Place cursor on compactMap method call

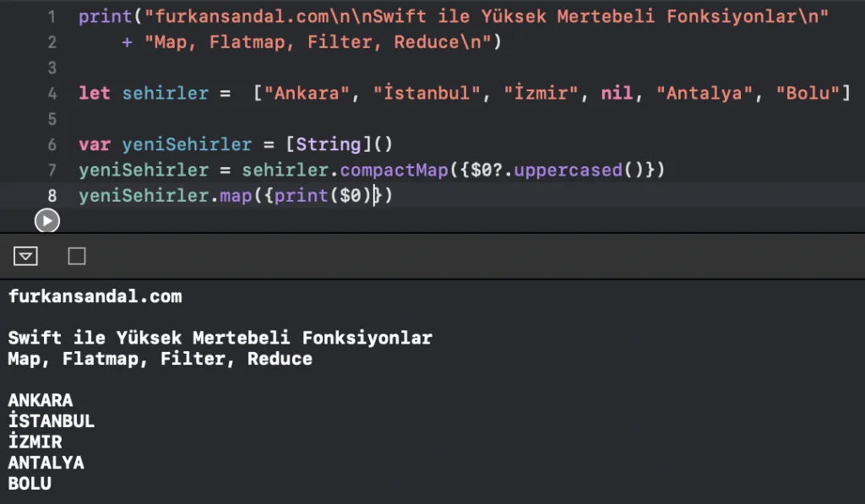click(x=394, y=170)
